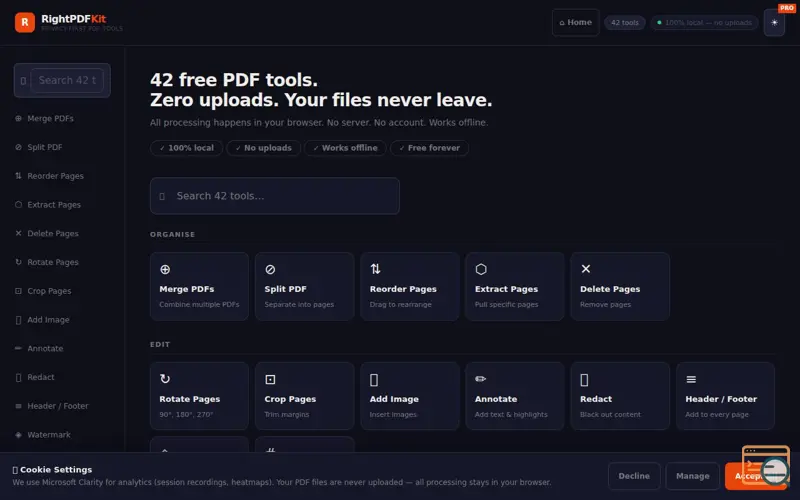Click the Rotate Pages card arrow icon
The width and height of the screenshot is (800, 500).
tap(165, 379)
